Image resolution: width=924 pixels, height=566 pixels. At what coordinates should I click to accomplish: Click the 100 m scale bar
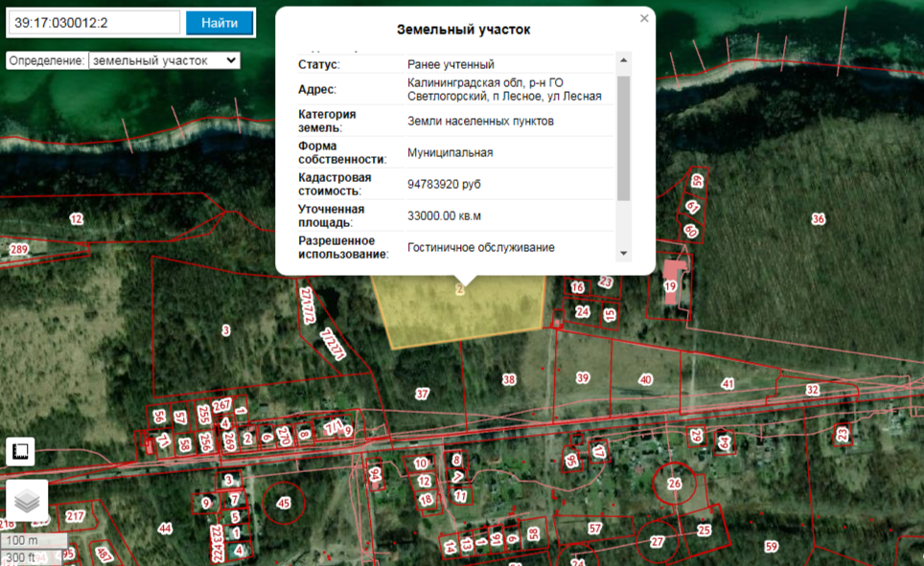coord(34,541)
